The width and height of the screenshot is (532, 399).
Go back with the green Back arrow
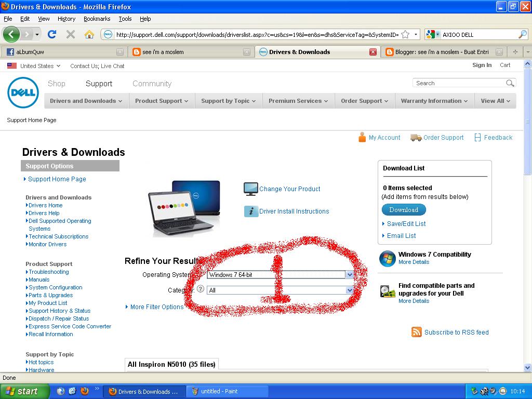(11, 34)
